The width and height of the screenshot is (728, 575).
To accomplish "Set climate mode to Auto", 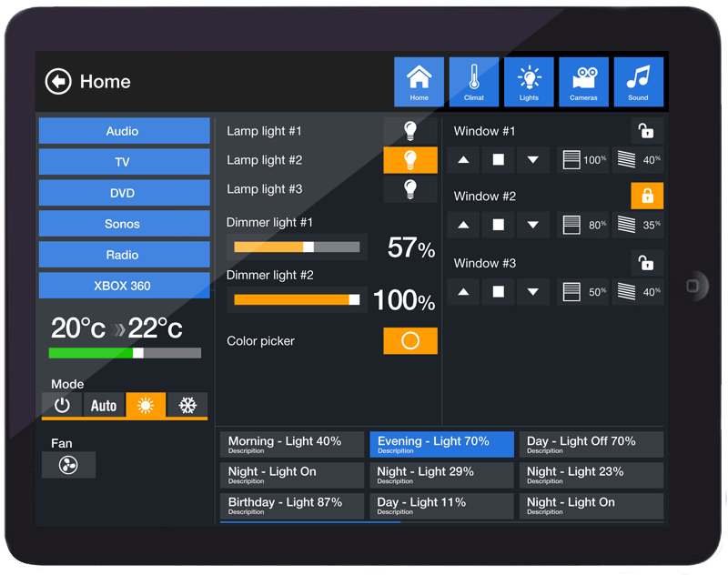I will (104, 405).
